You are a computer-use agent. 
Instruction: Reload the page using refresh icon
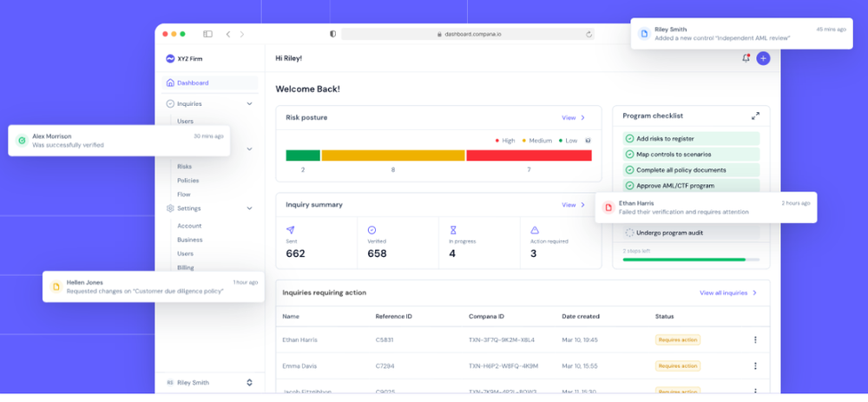(589, 35)
